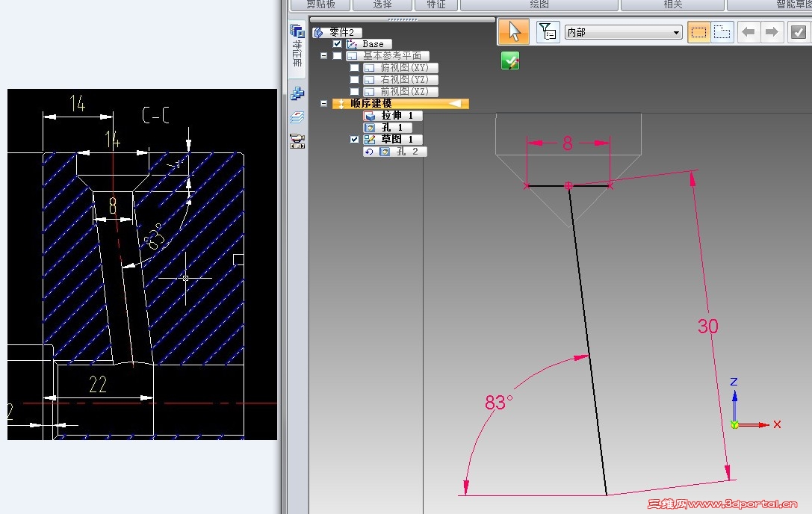Click the 22 dimension in reference drawing

tap(98, 384)
